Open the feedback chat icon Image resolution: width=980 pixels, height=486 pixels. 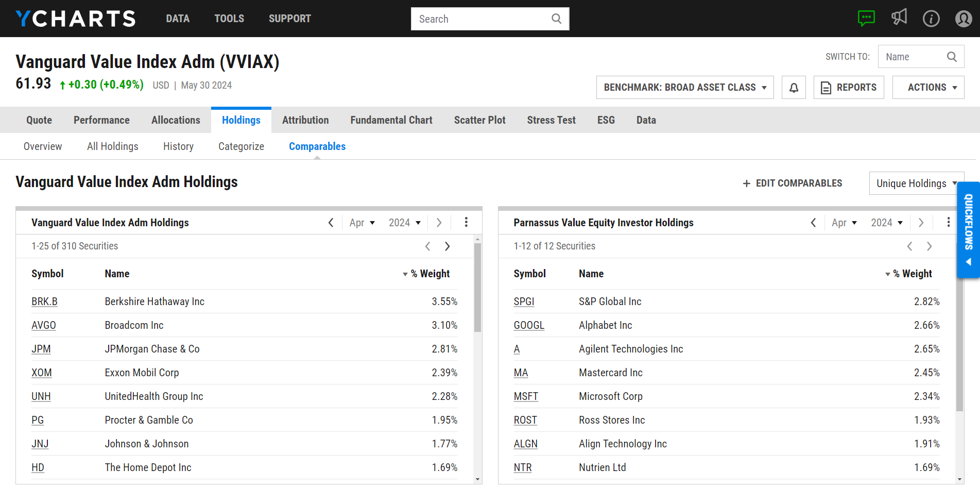click(x=867, y=18)
